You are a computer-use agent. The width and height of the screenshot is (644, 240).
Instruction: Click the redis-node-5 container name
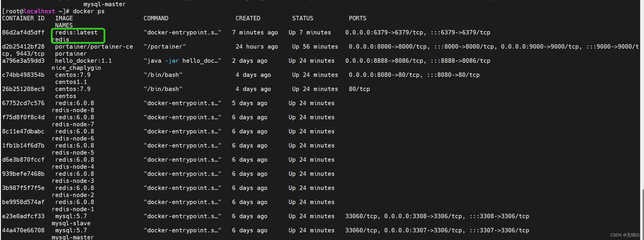(x=73, y=153)
